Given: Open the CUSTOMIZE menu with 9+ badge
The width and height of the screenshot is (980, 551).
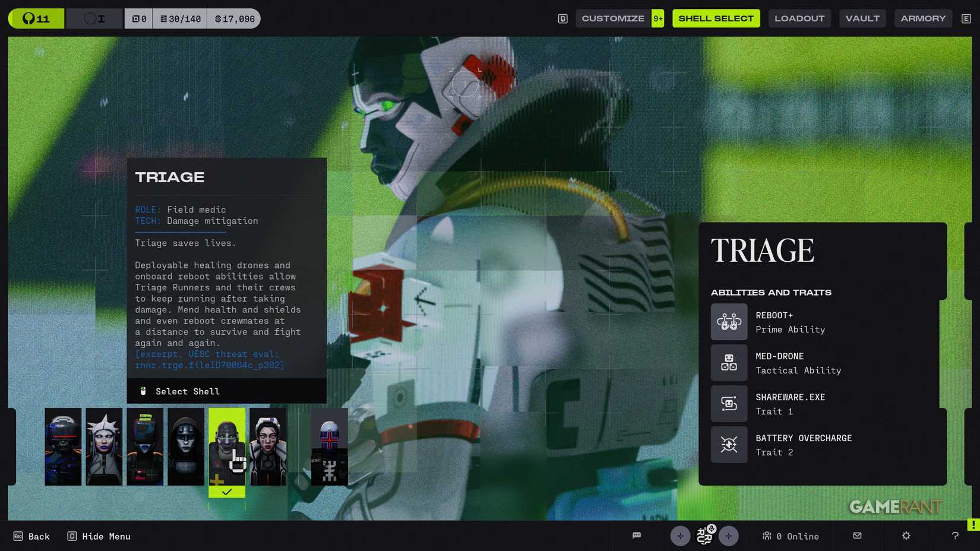Looking at the screenshot, I should click(613, 18).
